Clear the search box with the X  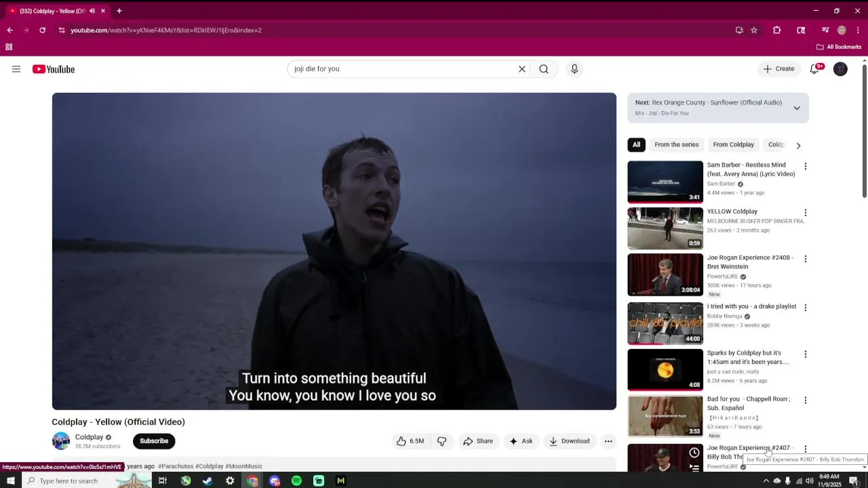click(522, 69)
